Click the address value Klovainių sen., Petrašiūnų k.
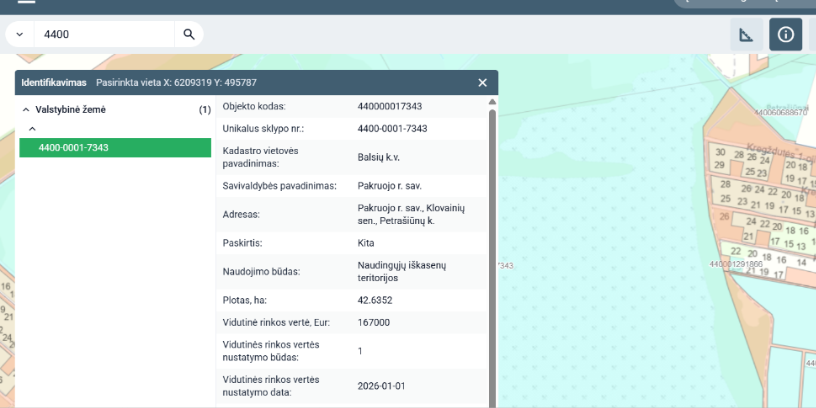 click(411, 214)
